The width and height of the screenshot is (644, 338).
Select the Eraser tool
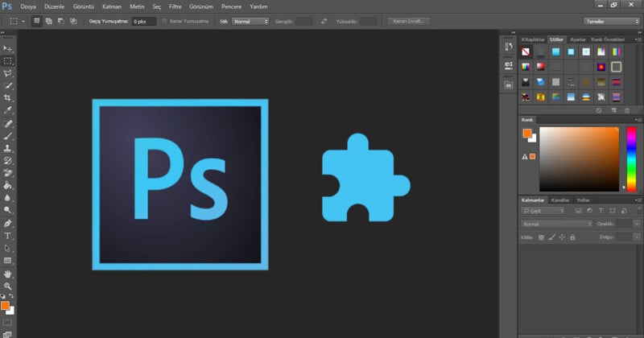[x=7, y=173]
